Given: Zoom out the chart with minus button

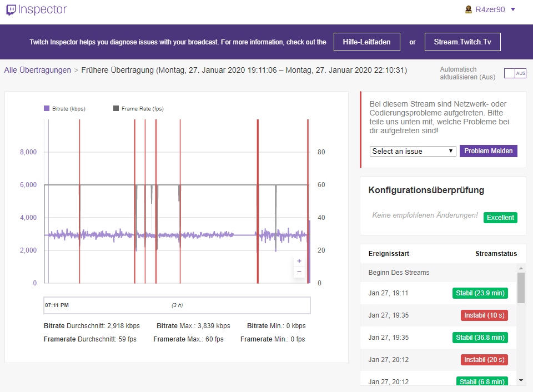Looking at the screenshot, I should (299, 272).
